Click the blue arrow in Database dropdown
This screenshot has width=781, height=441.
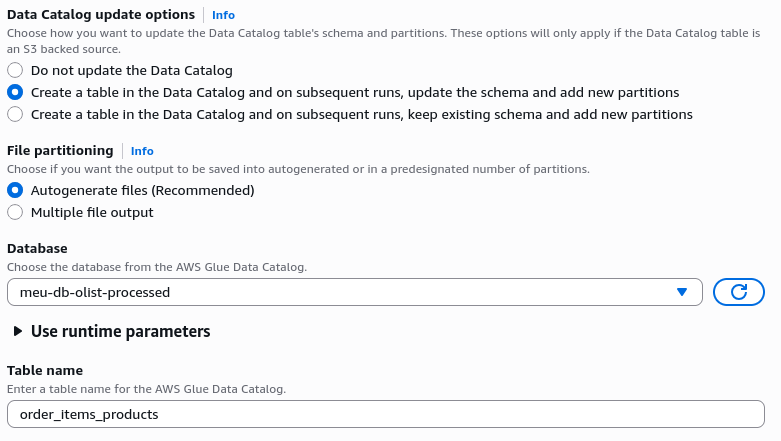pyautogui.click(x=682, y=292)
